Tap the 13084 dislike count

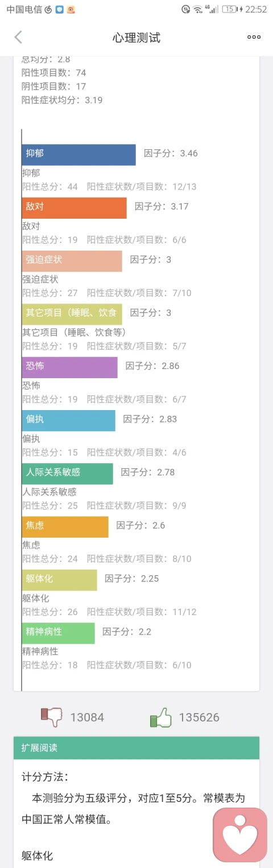pos(87,718)
